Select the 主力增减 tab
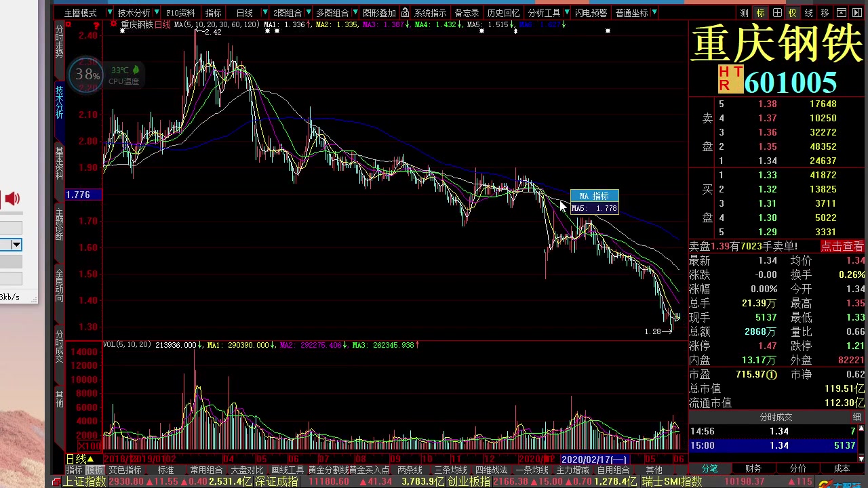The width and height of the screenshot is (868, 488). pos(573,470)
